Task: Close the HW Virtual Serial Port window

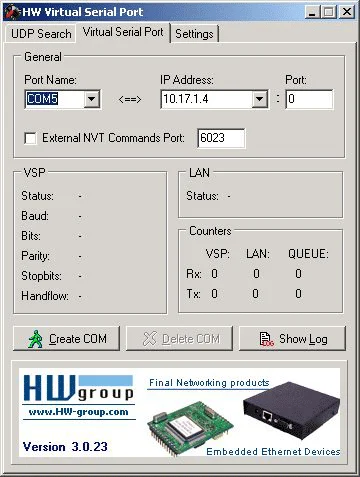Action: point(347,13)
